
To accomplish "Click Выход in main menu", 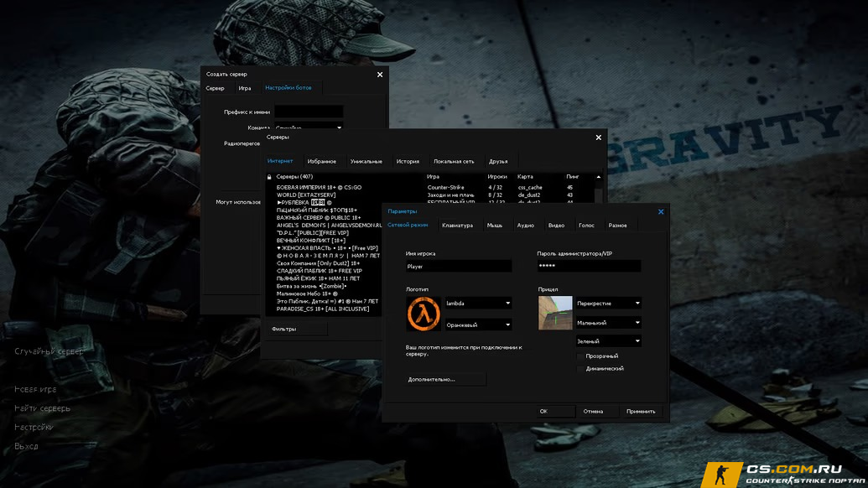I will pyautogui.click(x=27, y=446).
